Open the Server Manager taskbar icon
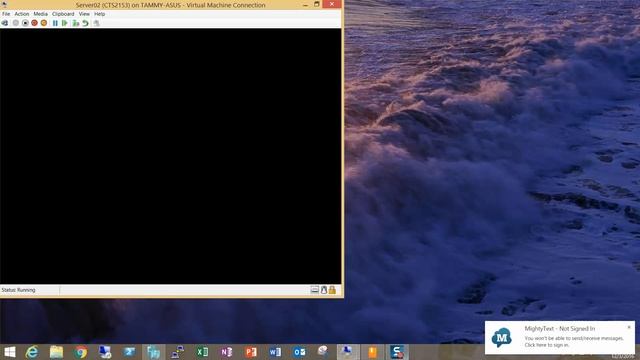Screen dimensions: 640x360 105,352
